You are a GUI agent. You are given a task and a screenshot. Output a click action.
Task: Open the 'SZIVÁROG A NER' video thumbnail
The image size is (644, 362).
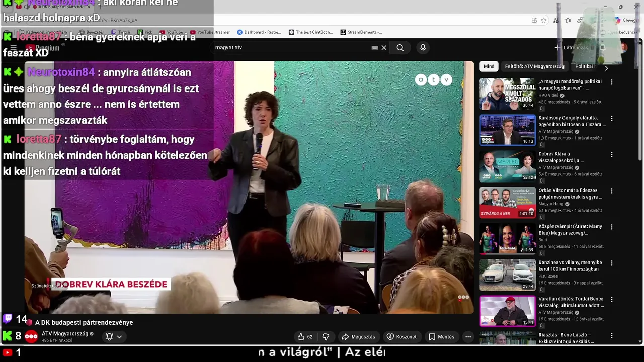(507, 203)
